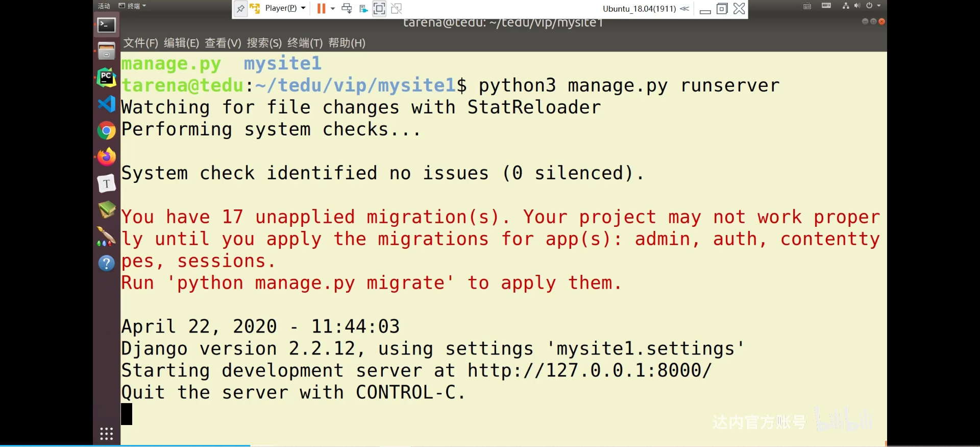Click 'April 22, 2020 - 11:44:03' timestamp
Image resolution: width=980 pixels, height=447 pixels.
[x=260, y=326]
